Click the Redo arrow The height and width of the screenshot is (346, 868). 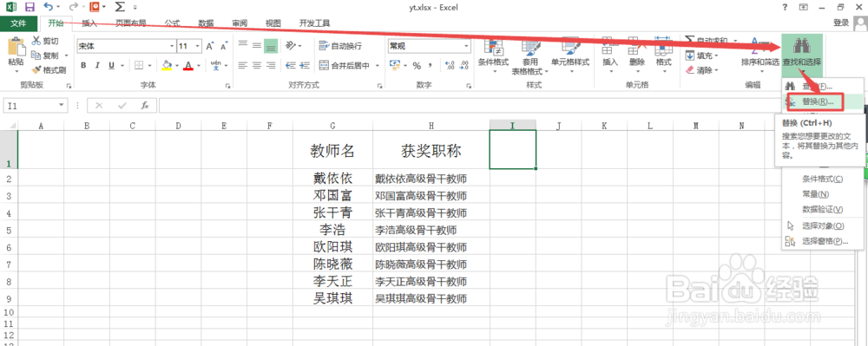coord(74,7)
